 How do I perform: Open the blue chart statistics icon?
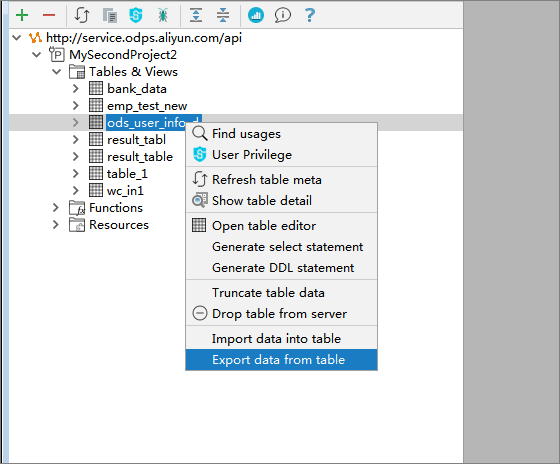(x=256, y=15)
